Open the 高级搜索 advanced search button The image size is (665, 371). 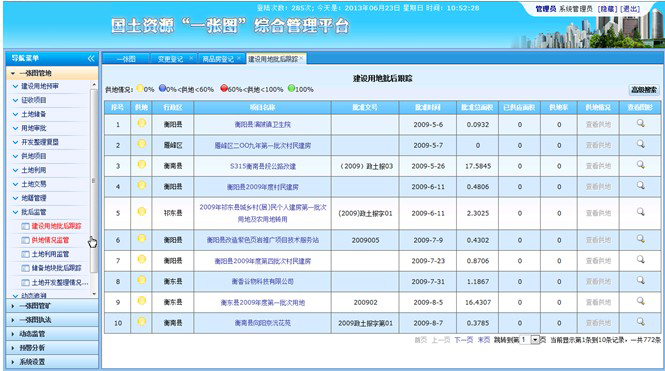644,89
